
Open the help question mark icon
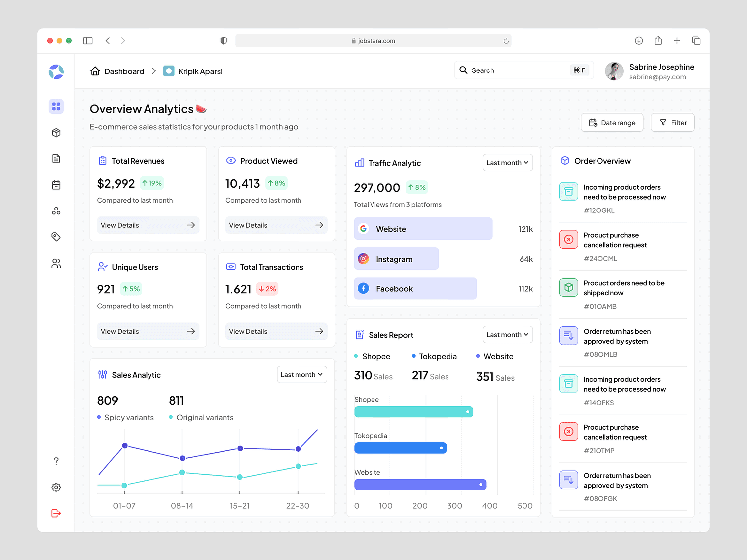coord(56,461)
